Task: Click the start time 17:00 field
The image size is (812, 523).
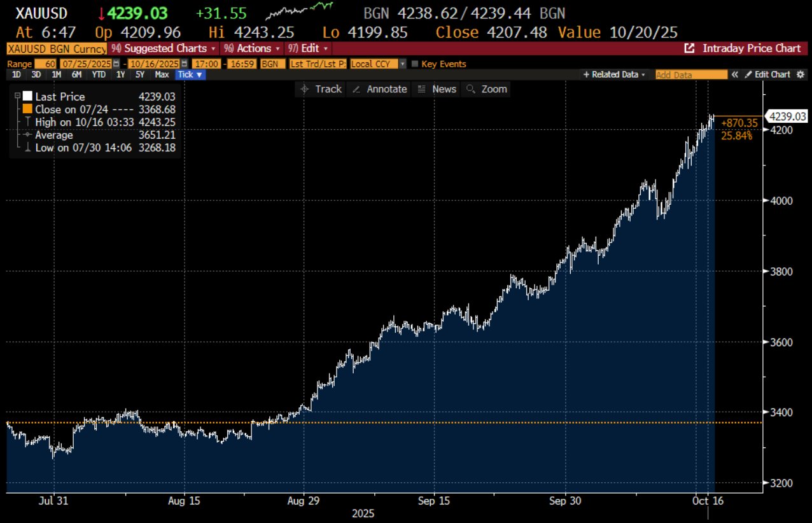Action: pyautogui.click(x=207, y=64)
